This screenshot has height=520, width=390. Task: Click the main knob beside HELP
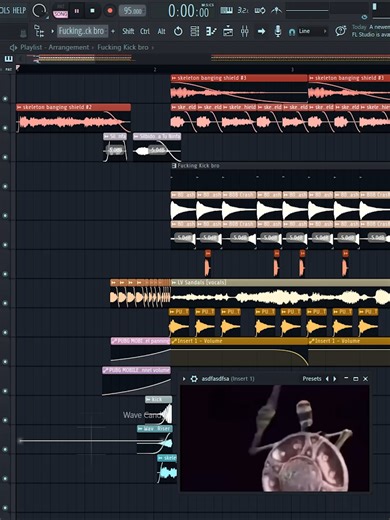(x=39, y=11)
